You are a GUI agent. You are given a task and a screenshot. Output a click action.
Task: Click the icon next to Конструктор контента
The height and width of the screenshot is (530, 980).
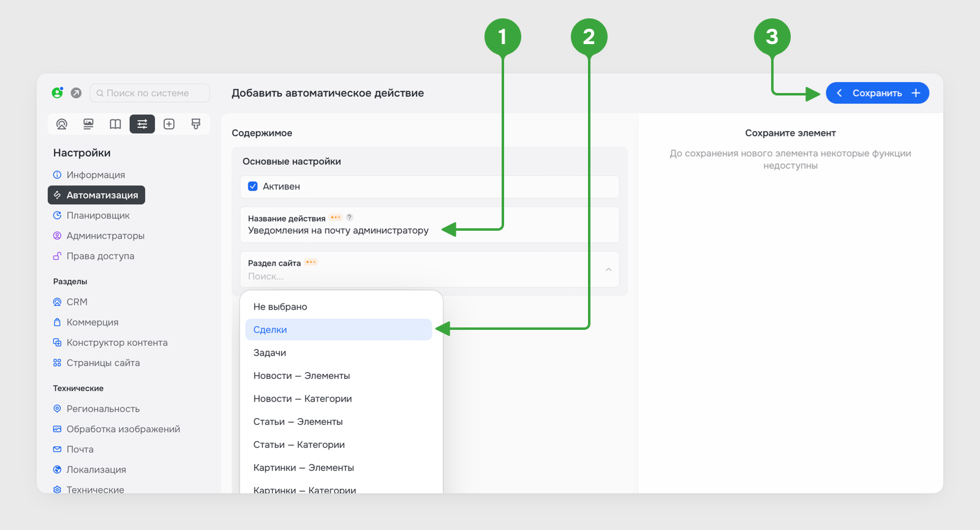click(x=57, y=342)
